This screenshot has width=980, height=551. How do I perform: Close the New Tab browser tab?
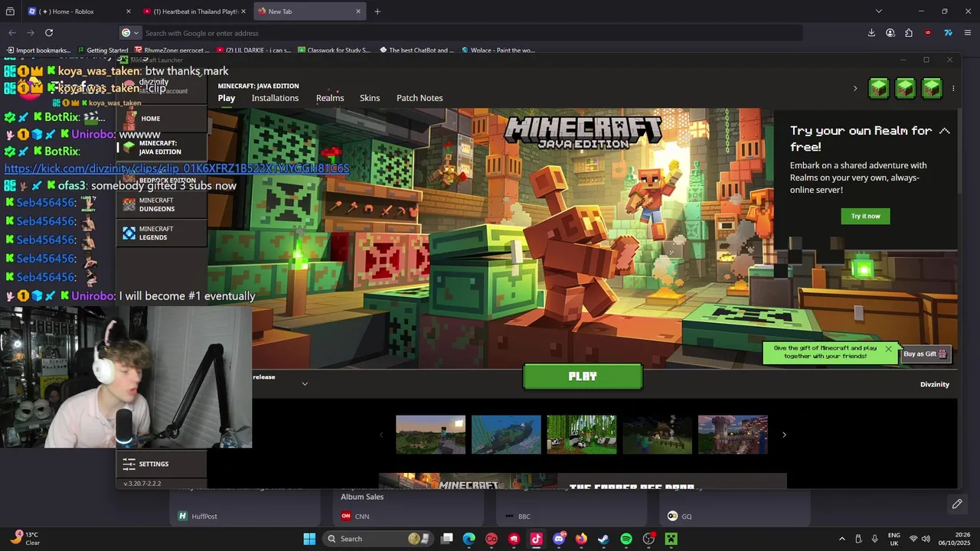click(x=358, y=11)
